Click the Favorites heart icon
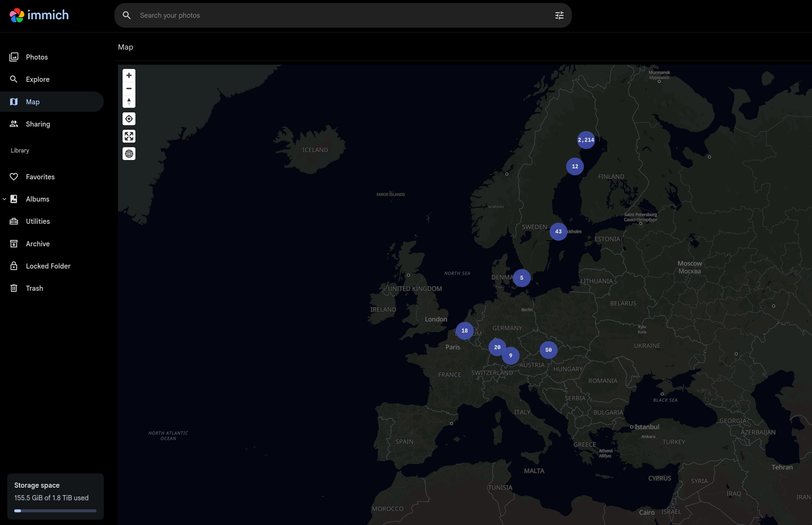812x525 pixels. tap(14, 177)
